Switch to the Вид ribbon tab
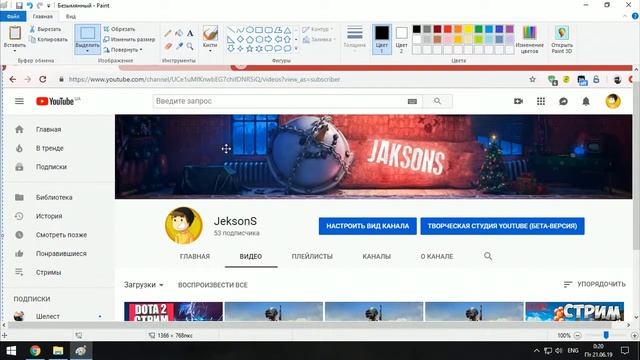 [x=71, y=16]
